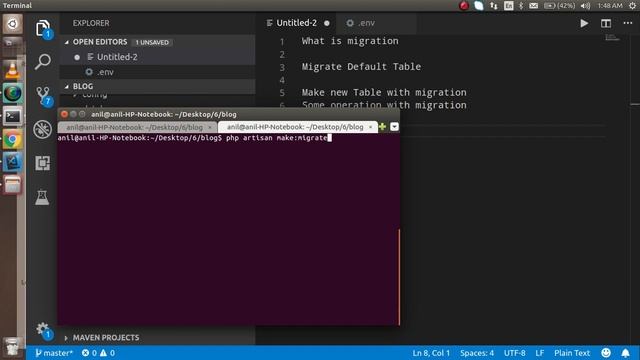This screenshot has width=640, height=360.
Task: Open the terminal tab list dropdown arrow
Action: [x=394, y=127]
